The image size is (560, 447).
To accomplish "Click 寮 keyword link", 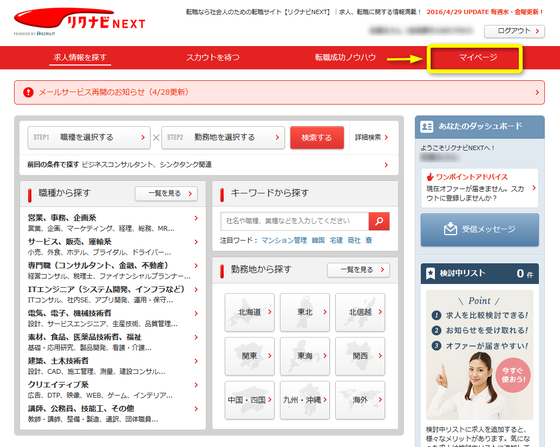I will pos(369,240).
